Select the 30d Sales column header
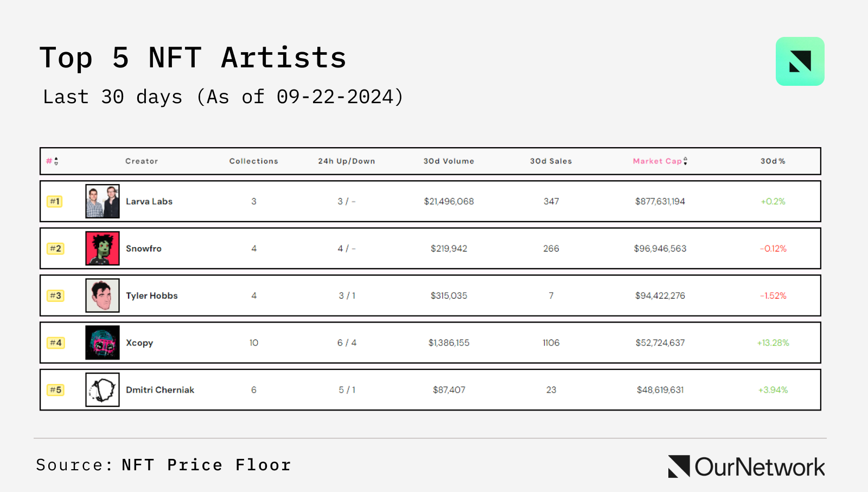This screenshot has width=868, height=492. (x=551, y=161)
